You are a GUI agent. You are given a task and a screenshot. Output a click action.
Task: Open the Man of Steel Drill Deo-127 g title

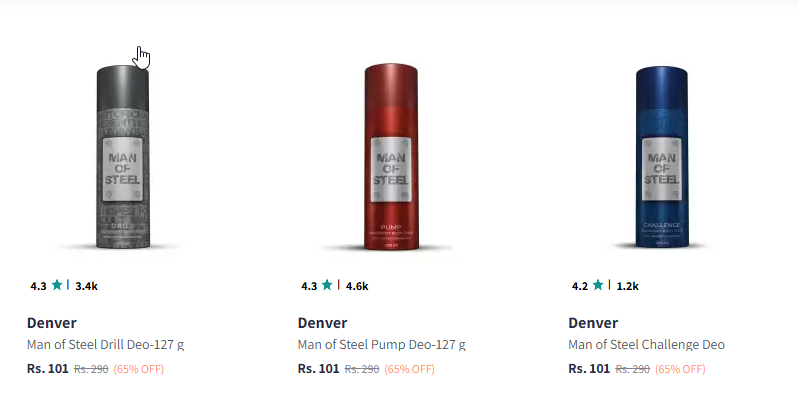pos(105,345)
